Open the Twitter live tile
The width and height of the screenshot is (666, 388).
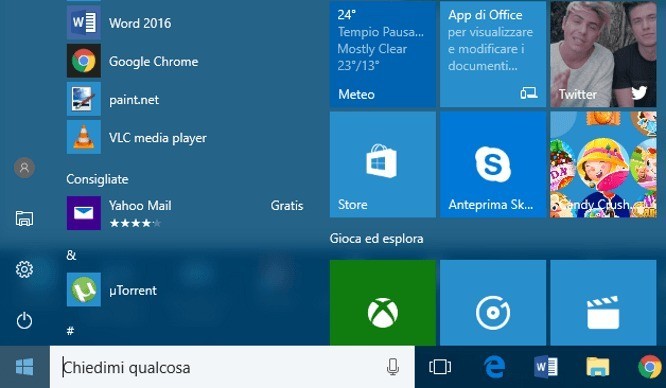pos(603,54)
